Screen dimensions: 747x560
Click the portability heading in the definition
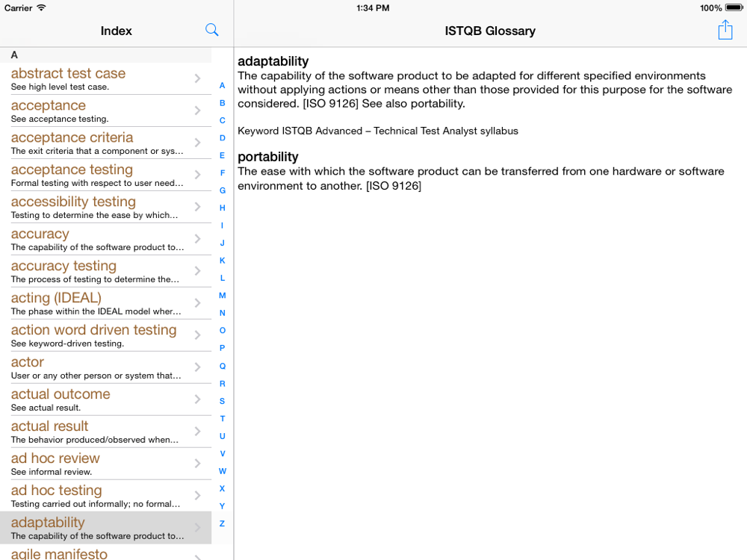tap(267, 157)
